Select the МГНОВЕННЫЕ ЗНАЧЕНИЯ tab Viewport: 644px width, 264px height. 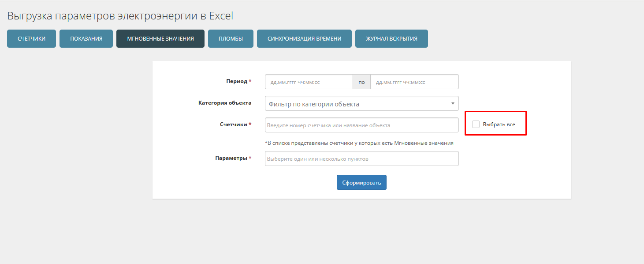[x=160, y=38]
